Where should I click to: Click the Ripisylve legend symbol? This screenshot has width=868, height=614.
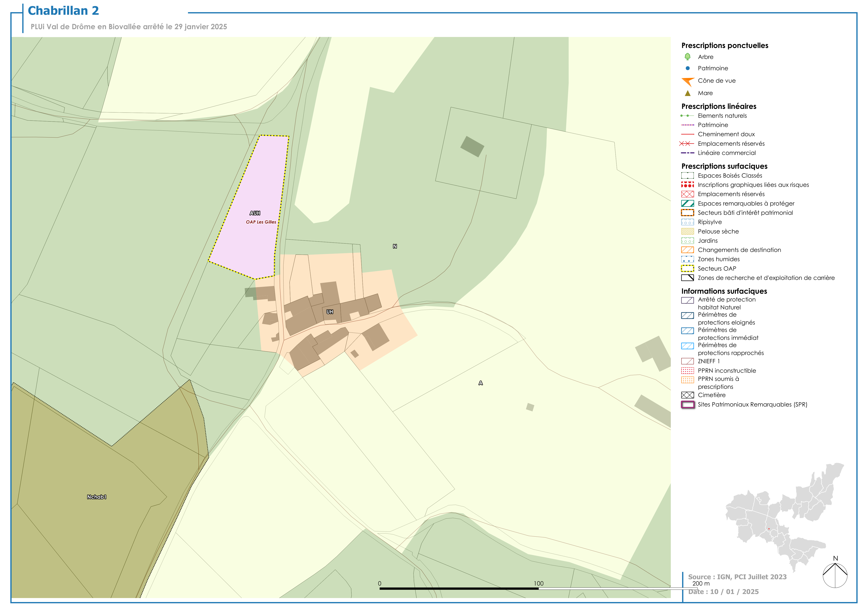pos(687,222)
